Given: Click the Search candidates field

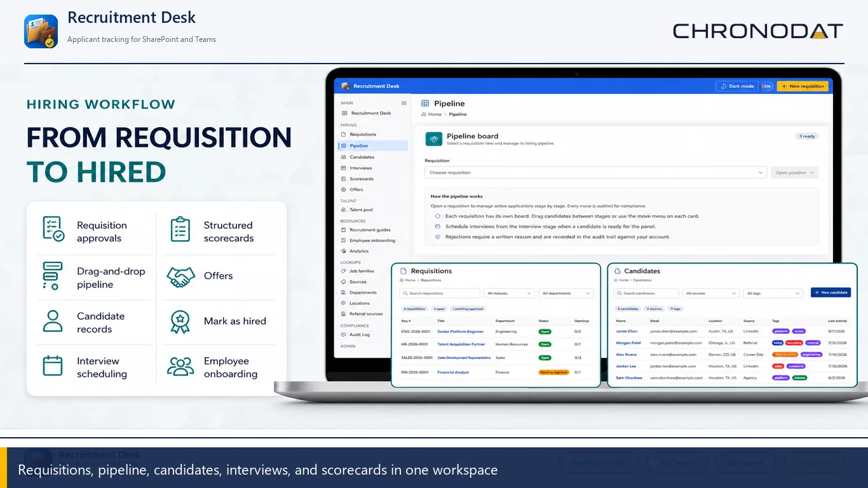Looking at the screenshot, I should [646, 293].
